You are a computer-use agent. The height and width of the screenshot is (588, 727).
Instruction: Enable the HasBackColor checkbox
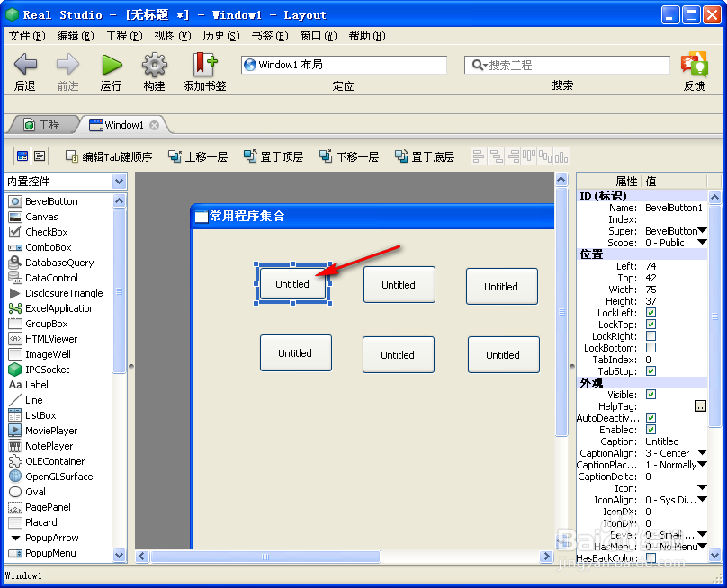click(651, 557)
